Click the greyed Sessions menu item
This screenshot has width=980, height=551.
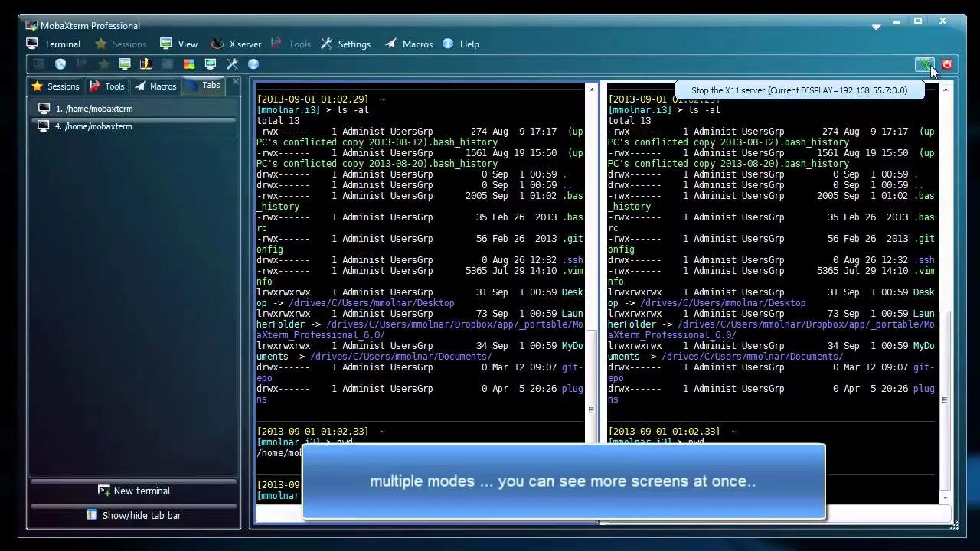point(120,44)
